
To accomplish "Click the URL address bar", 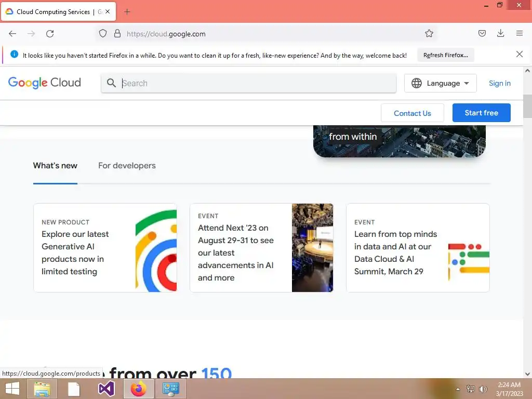I will pos(265,34).
